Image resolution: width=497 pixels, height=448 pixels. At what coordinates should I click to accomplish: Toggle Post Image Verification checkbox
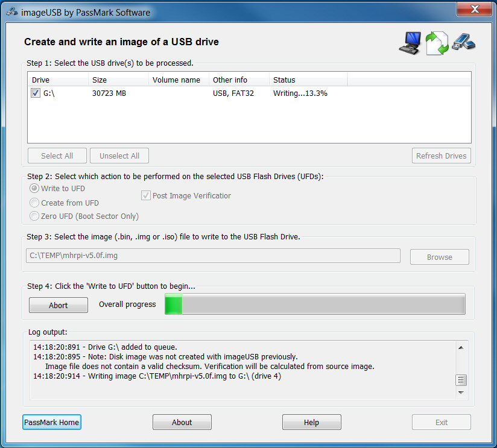(x=146, y=195)
